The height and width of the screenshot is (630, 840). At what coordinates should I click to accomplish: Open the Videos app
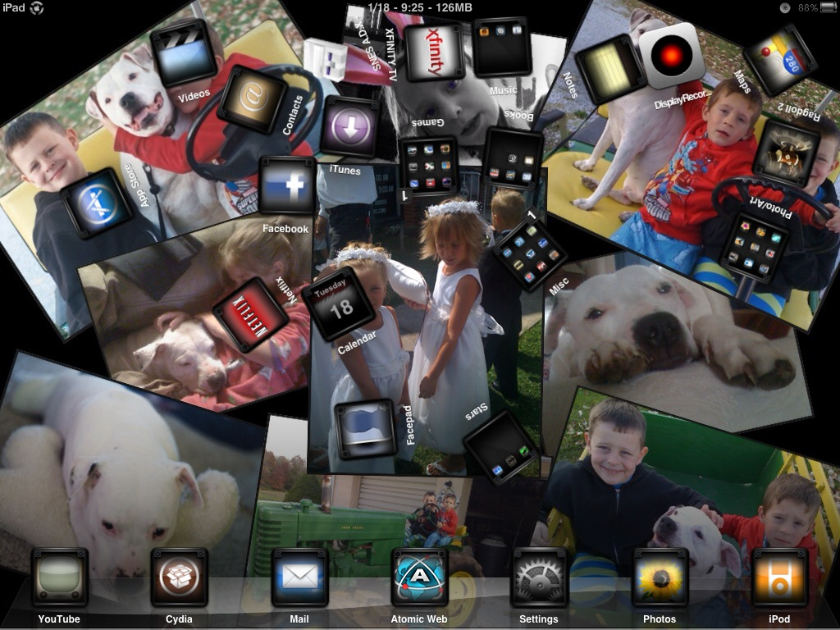(183, 52)
